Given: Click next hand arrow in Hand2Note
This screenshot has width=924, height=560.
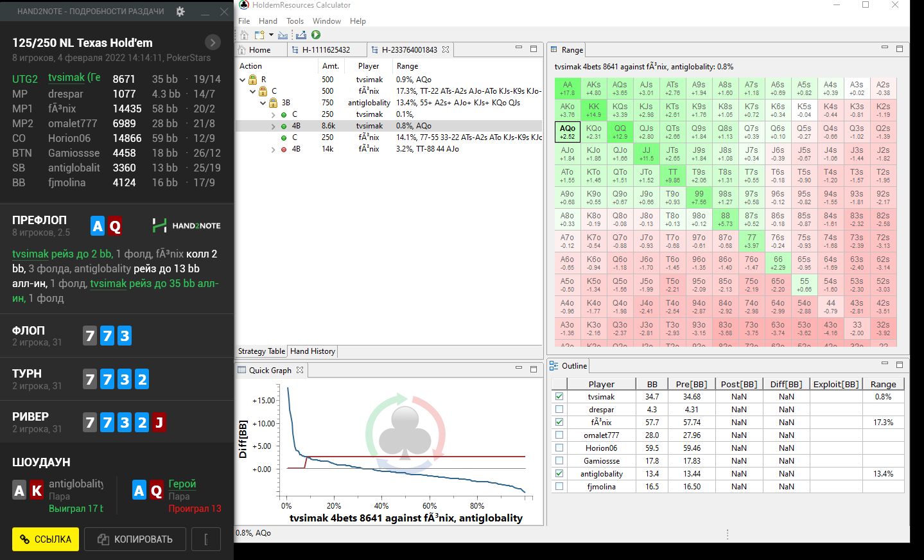Looking at the screenshot, I should pos(213,42).
